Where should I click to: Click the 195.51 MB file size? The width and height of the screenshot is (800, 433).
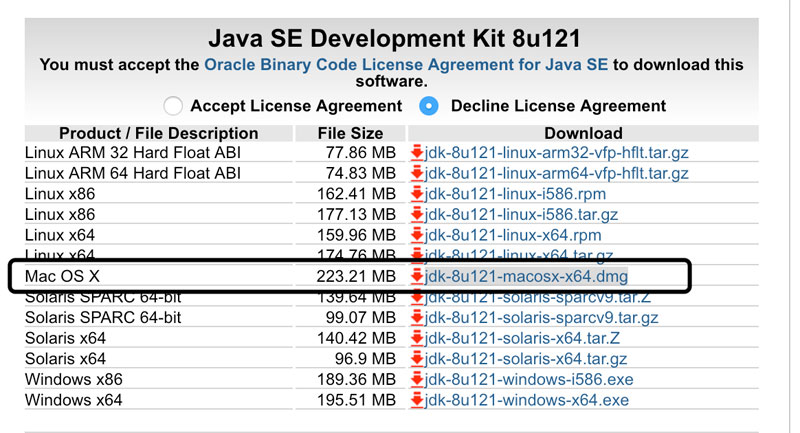pyautogui.click(x=356, y=400)
